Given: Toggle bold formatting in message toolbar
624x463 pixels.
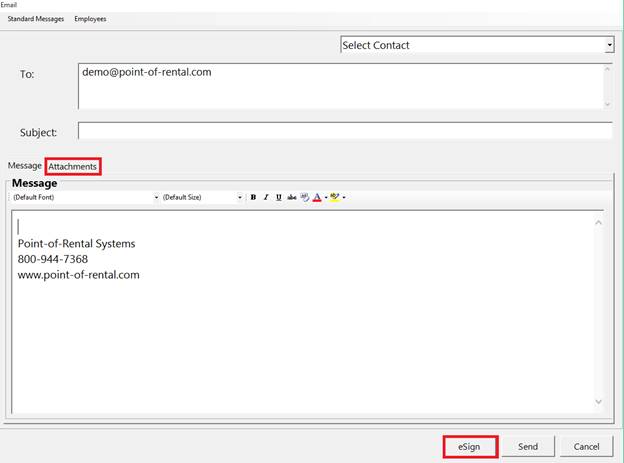Looking at the screenshot, I should 253,197.
